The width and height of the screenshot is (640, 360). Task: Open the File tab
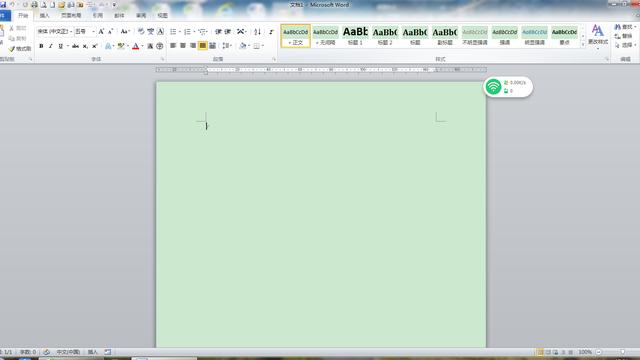pyautogui.click(x=5, y=16)
